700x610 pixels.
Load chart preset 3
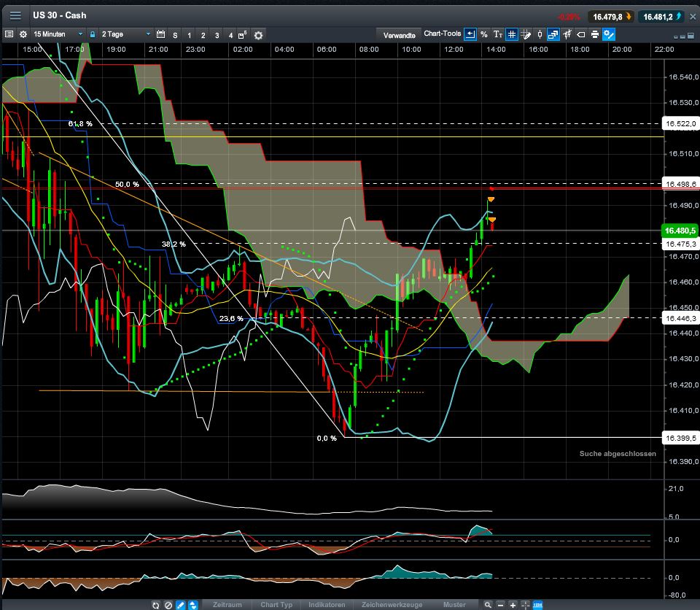[217, 35]
